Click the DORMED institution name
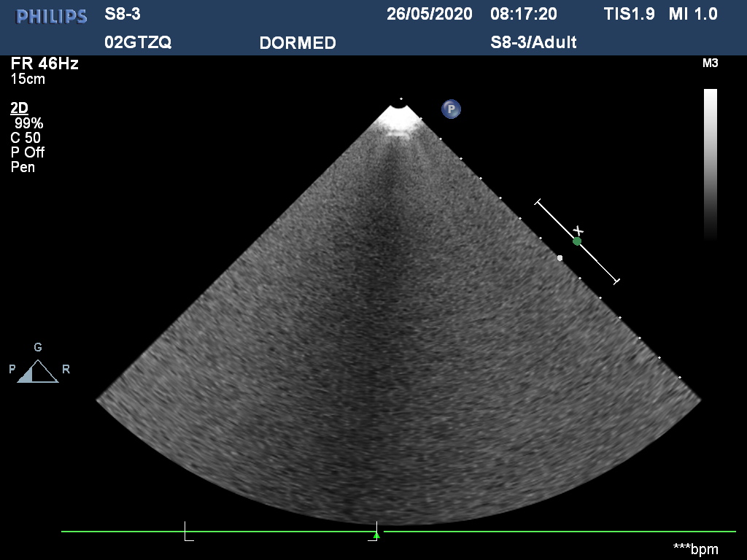The width and height of the screenshot is (747, 560). [298, 43]
